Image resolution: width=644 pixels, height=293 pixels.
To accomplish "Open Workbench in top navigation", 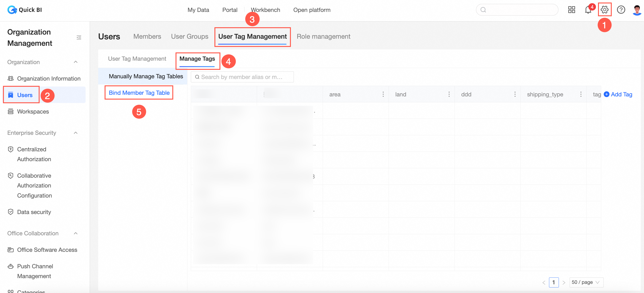I will [265, 10].
